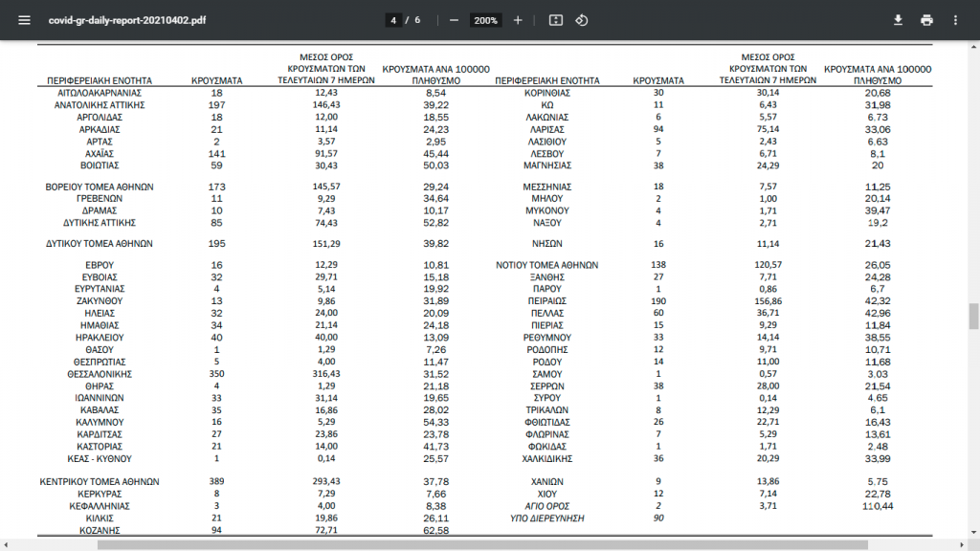Select the row label ΔΥΤΙΚΟΥ ΤΟΜΕΑ ΑΘΗΝΩΝ
This screenshot has height=551, width=980.
100,244
